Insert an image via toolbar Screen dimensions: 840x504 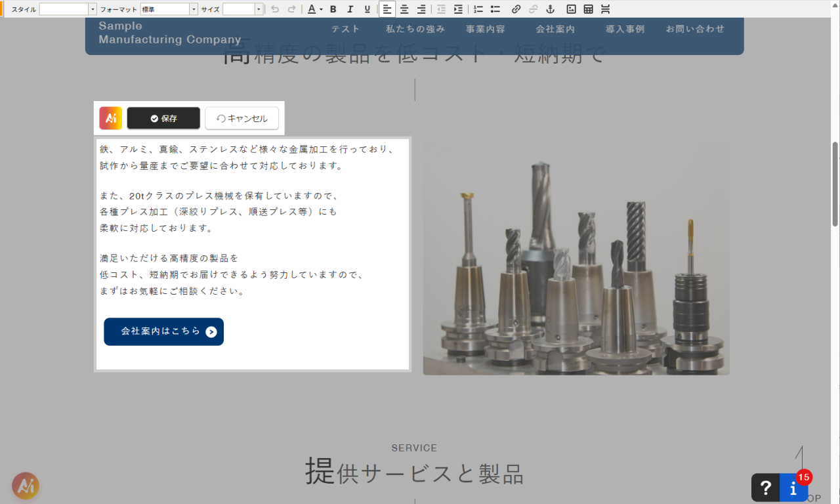571,9
